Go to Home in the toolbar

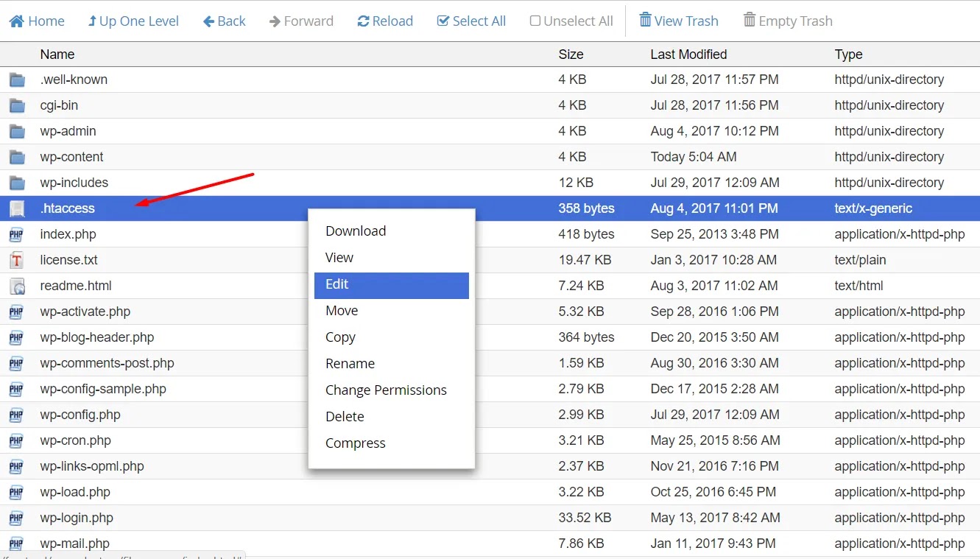click(x=37, y=21)
